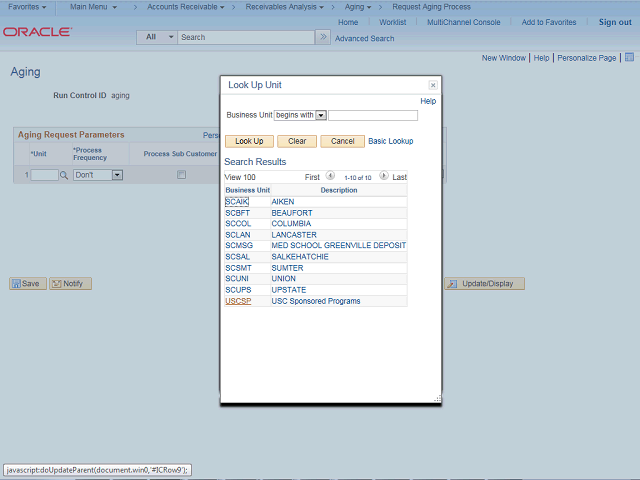Open the Favorites menu
Screen dimensions: 640x480
click(x=27, y=7)
